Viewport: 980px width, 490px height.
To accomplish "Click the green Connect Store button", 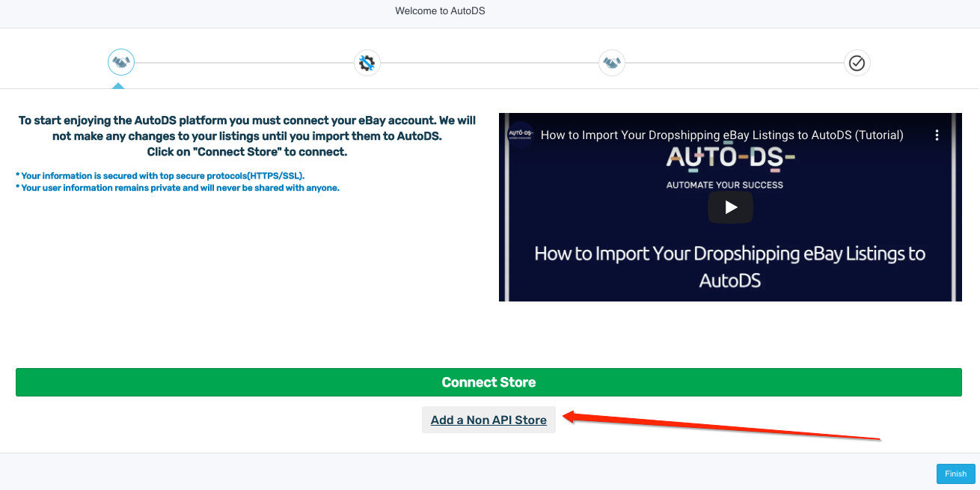I will [x=489, y=382].
